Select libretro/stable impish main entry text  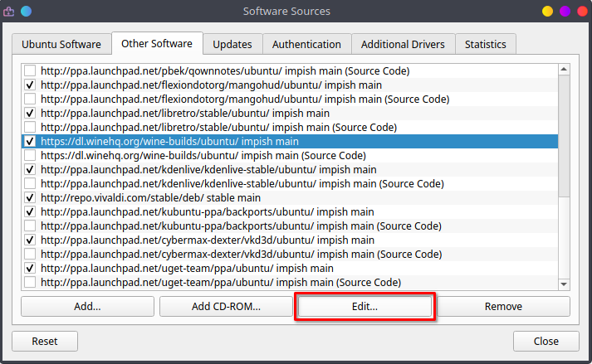185,113
